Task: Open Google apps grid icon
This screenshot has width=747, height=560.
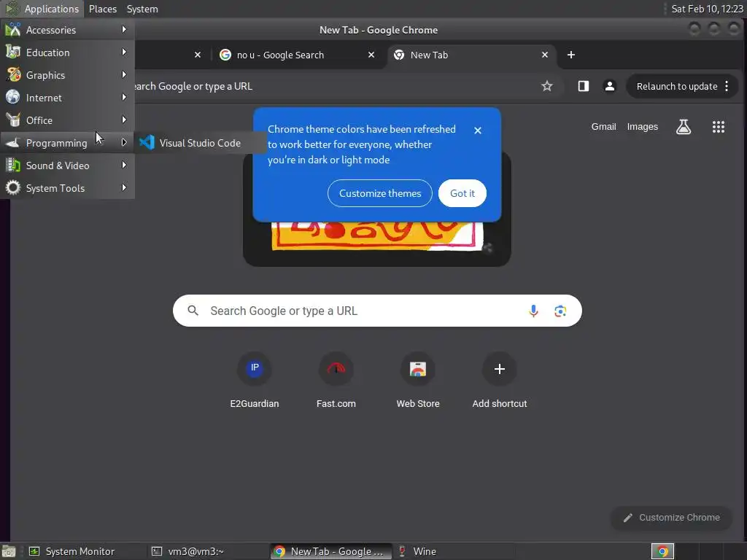Action: coord(719,127)
